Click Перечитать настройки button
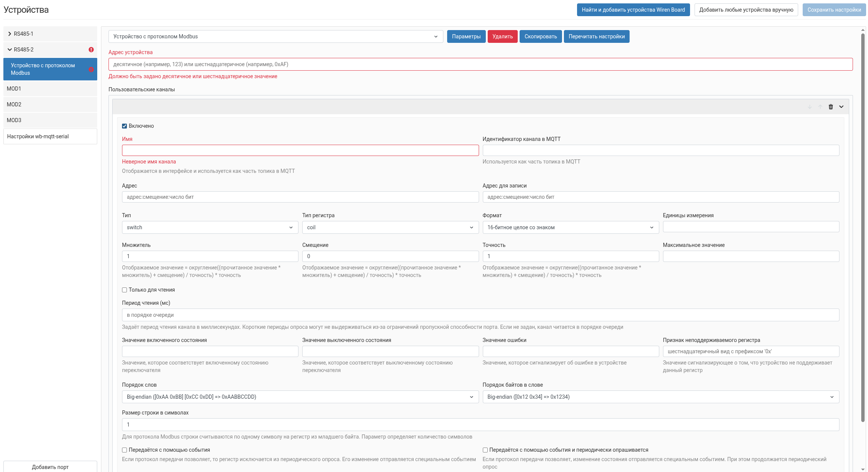This screenshot has height=472, width=868. pyautogui.click(x=597, y=36)
